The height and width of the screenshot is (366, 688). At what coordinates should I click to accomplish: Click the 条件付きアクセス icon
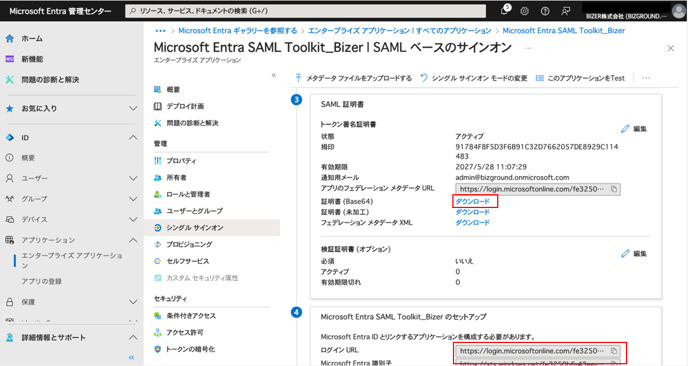(x=158, y=316)
